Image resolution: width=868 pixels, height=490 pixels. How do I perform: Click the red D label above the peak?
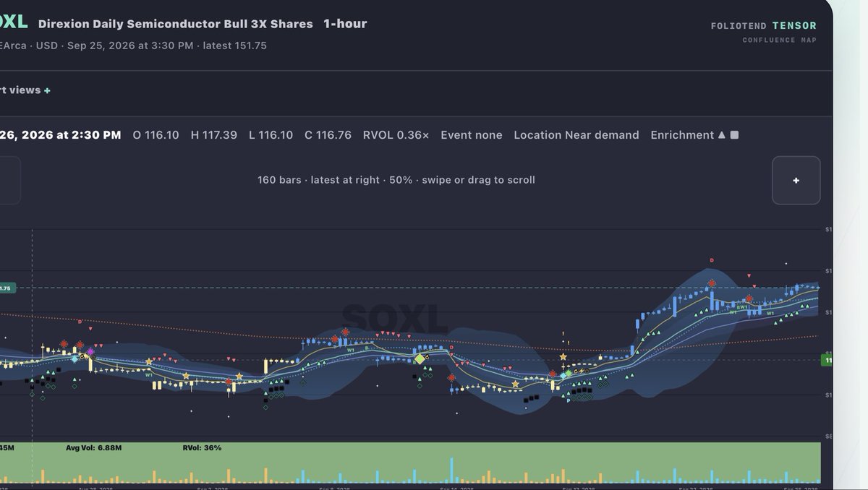(712, 260)
